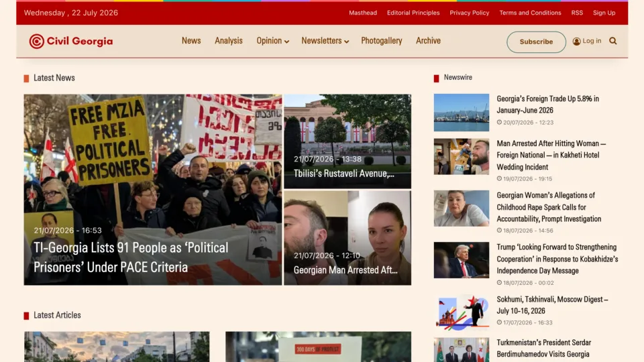Screen dimensions: 644x362
Task: Go to the Analysis section
Action: pos(229,41)
